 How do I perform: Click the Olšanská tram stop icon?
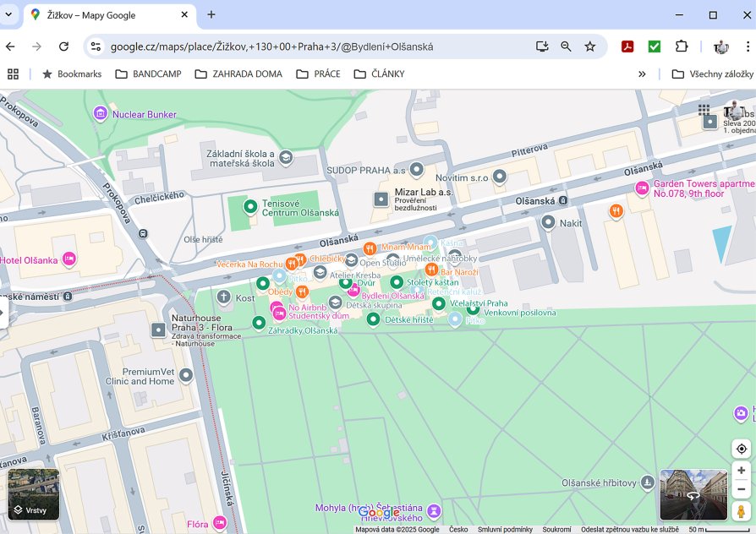(562, 200)
